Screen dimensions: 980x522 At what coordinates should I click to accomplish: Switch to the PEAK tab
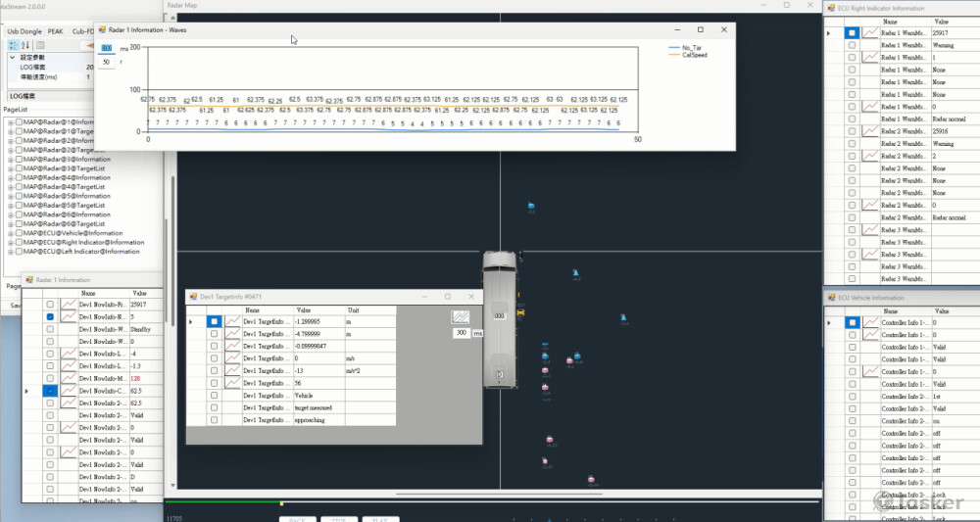pos(55,31)
